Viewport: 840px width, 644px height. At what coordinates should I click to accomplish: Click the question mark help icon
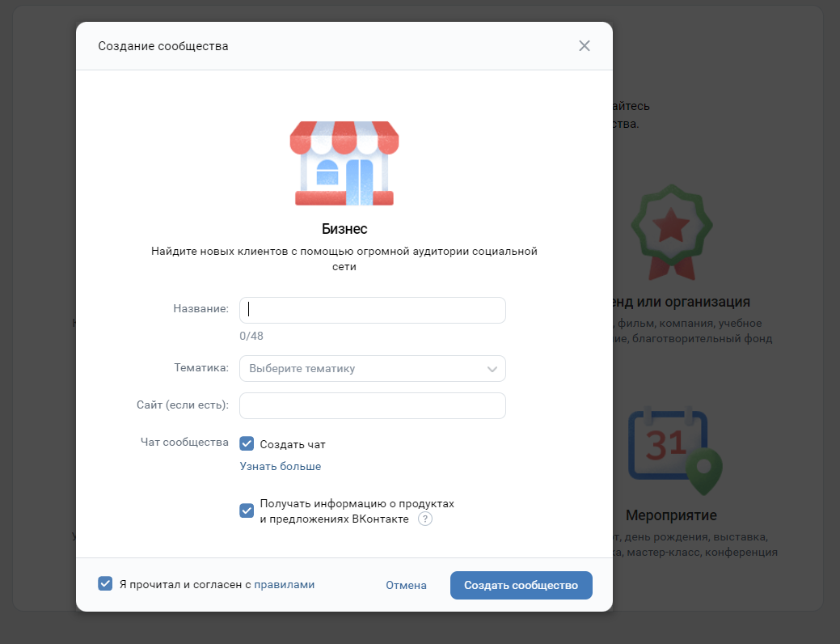pos(424,519)
